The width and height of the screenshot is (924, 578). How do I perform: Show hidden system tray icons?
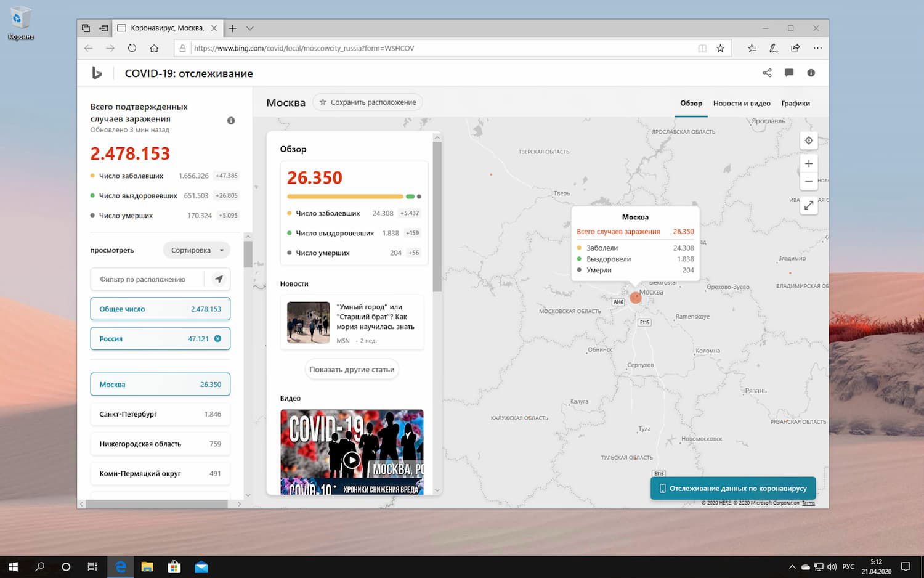[x=792, y=567]
